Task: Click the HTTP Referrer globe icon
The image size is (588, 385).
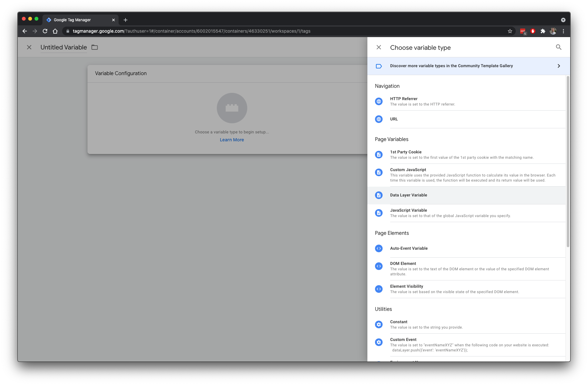Action: (x=379, y=101)
